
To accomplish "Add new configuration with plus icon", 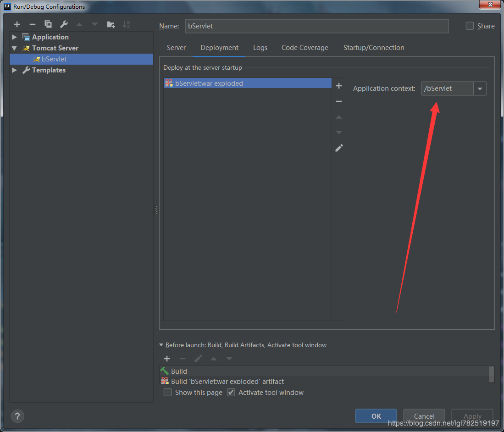I will pyautogui.click(x=17, y=24).
